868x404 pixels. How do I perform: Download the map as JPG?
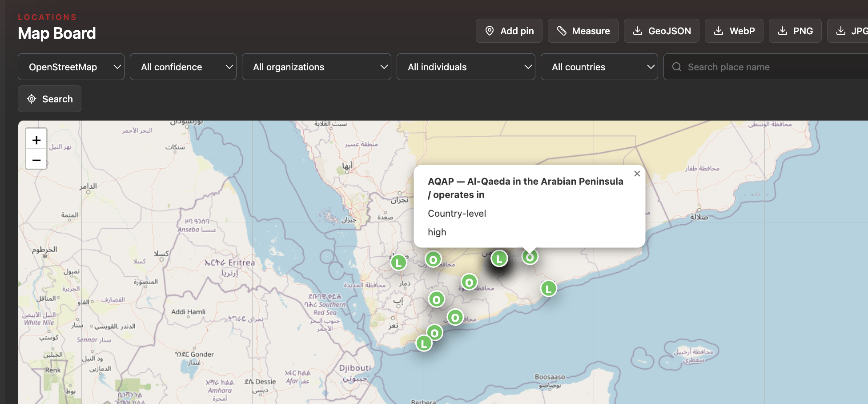[848, 31]
